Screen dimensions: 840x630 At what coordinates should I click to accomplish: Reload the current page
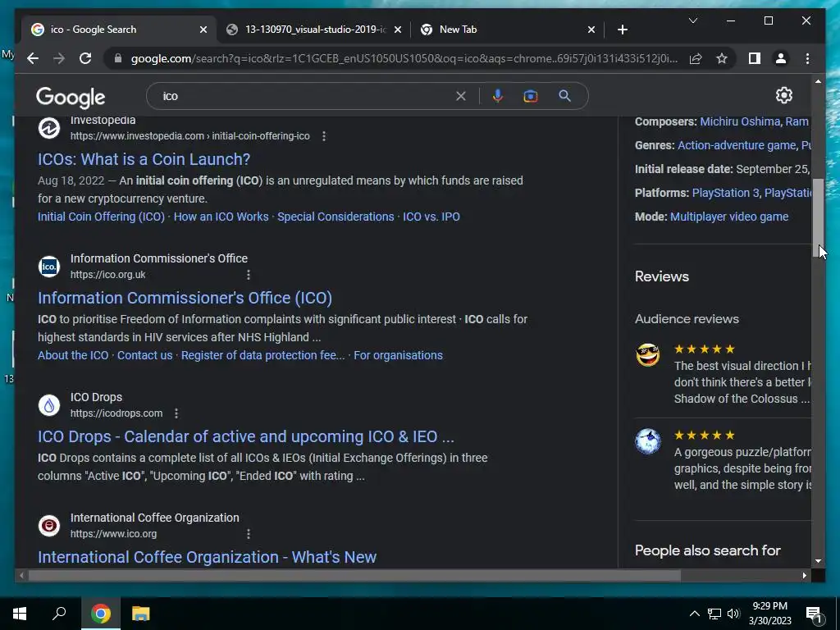85,58
